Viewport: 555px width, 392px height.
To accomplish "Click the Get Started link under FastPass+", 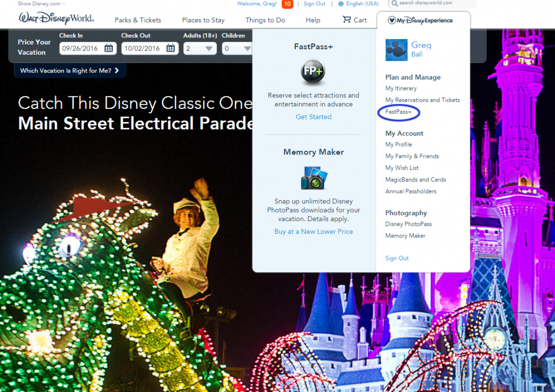I will point(314,117).
